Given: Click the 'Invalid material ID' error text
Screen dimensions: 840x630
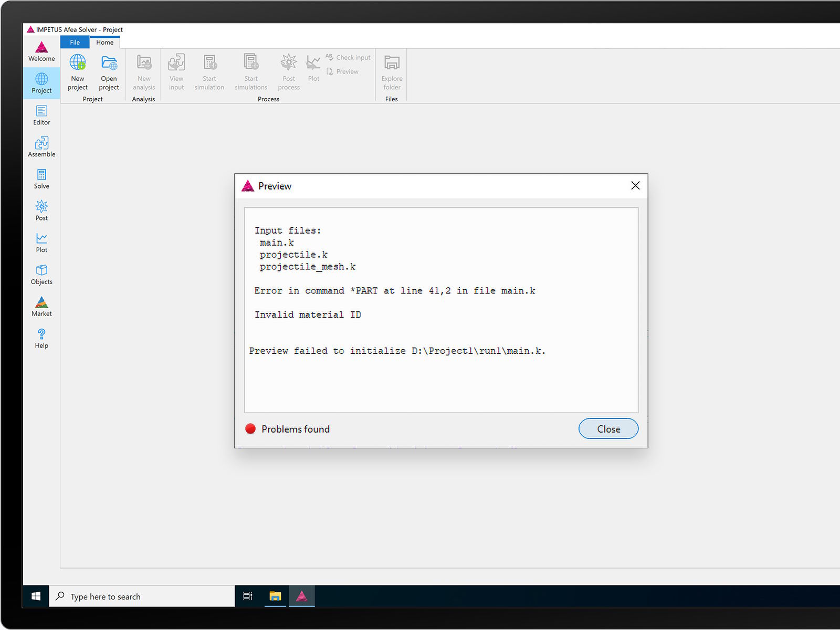Looking at the screenshot, I should click(x=308, y=314).
